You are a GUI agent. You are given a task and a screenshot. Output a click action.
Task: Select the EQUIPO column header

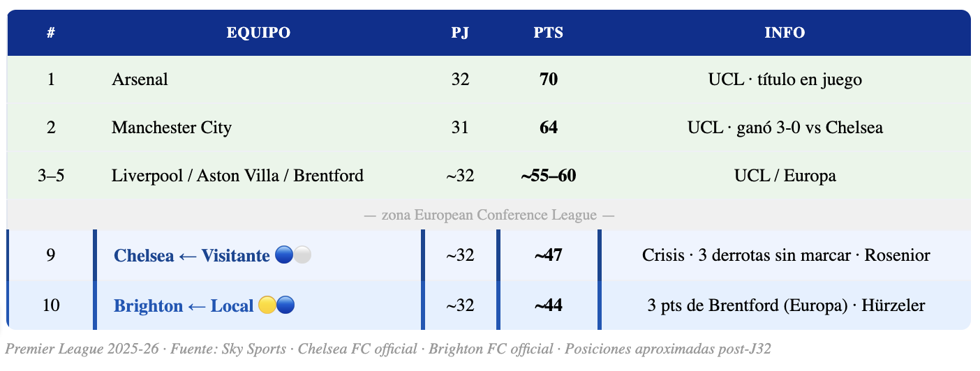pos(258,33)
